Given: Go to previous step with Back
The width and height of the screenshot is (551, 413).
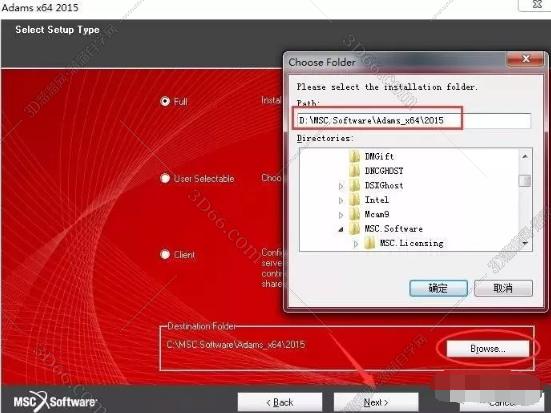Looking at the screenshot, I should click(x=280, y=402).
